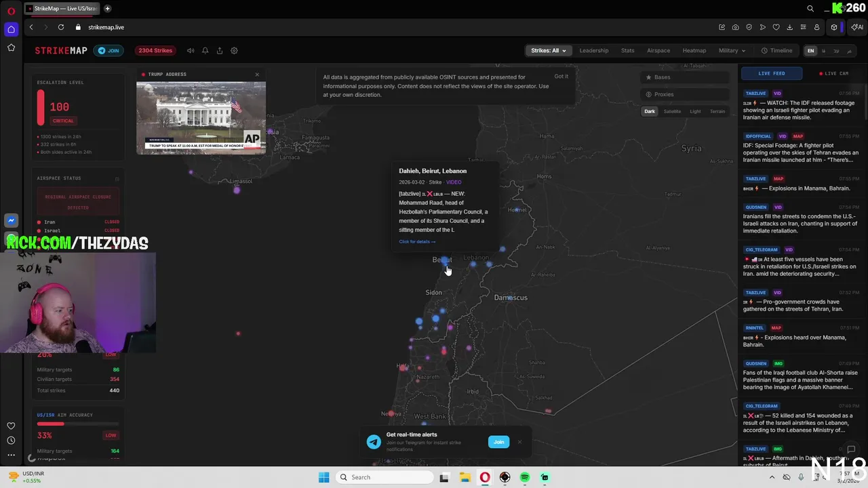Open a new browser tab
Screen dimensions: 868x488
coord(107,9)
